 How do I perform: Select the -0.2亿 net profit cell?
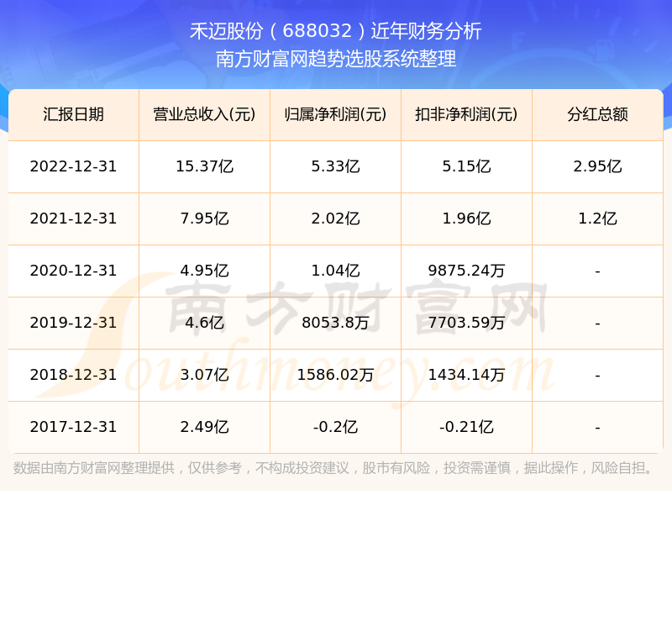(335, 428)
